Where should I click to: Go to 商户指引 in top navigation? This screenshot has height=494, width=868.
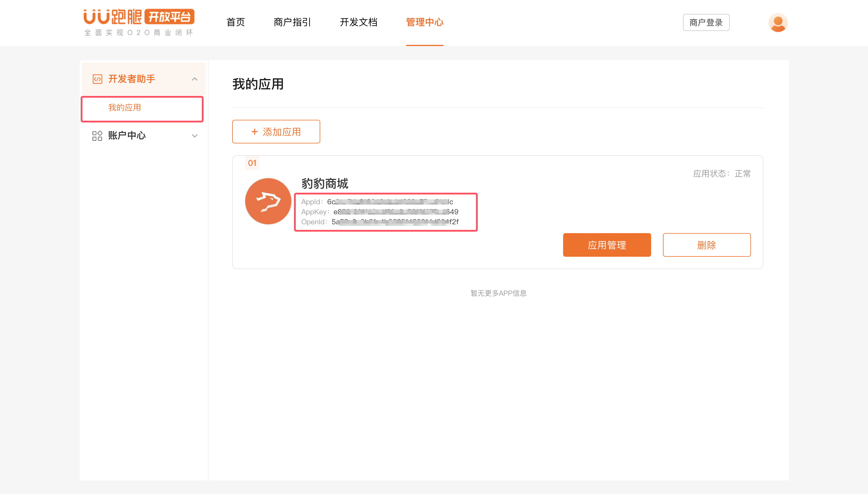point(292,22)
